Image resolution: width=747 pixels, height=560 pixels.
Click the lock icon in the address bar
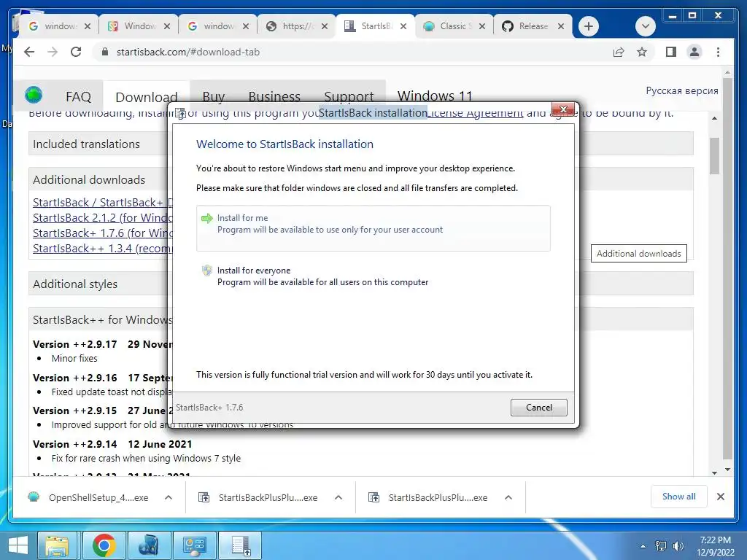pyautogui.click(x=105, y=52)
